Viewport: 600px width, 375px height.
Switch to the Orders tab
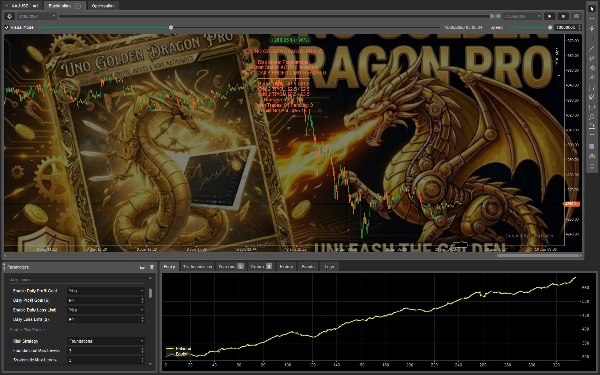click(x=260, y=266)
